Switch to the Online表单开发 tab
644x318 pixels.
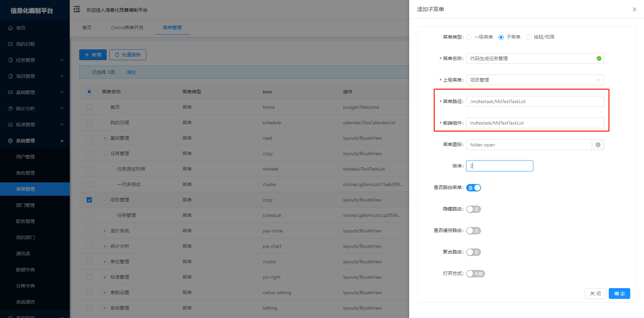(127, 28)
